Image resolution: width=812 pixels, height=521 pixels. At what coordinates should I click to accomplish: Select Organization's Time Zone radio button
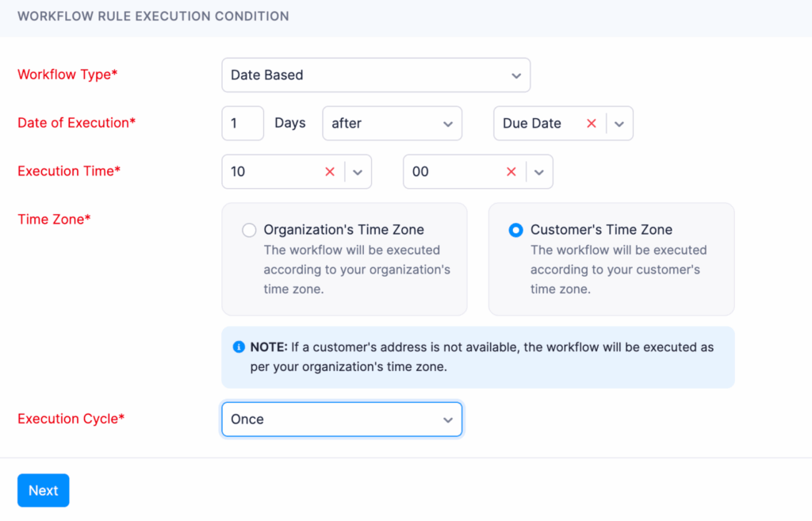coord(249,230)
